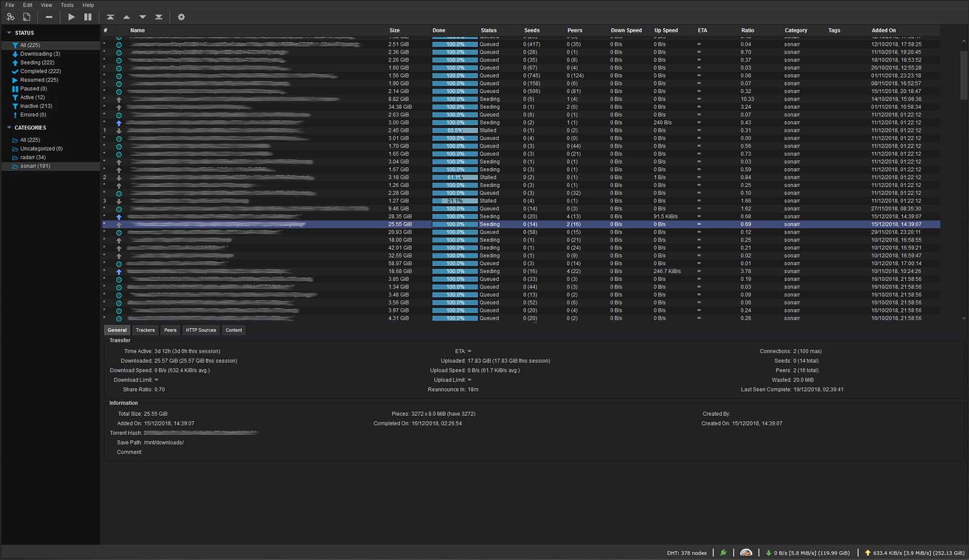The height and width of the screenshot is (560, 969).
Task: Pause the selected torrent via pause icon
Action: click(x=88, y=17)
